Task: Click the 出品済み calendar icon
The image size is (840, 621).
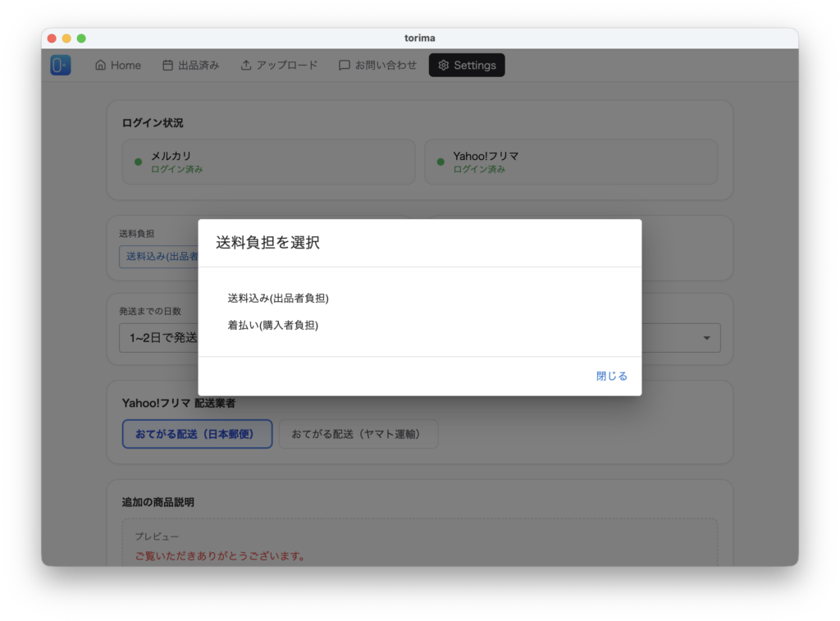Action: pyautogui.click(x=167, y=66)
